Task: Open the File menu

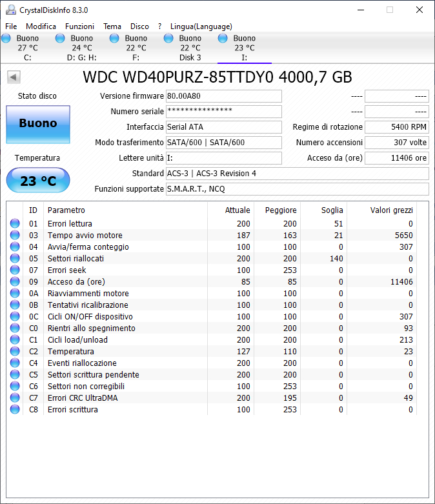Action: point(11,26)
